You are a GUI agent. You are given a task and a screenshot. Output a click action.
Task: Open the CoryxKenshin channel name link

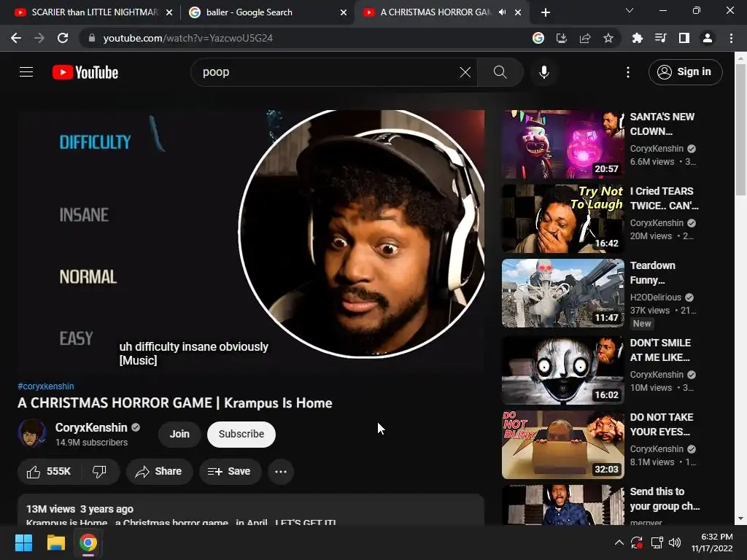pyautogui.click(x=91, y=427)
